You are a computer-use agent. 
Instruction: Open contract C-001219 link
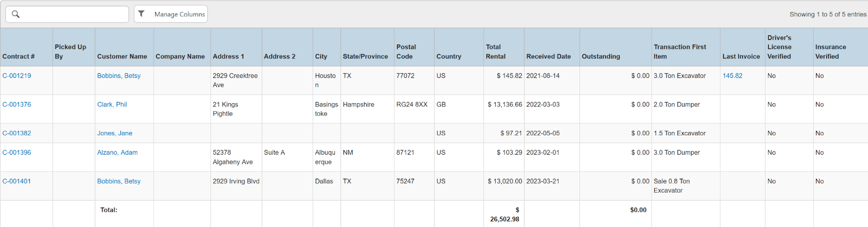pyautogui.click(x=17, y=76)
